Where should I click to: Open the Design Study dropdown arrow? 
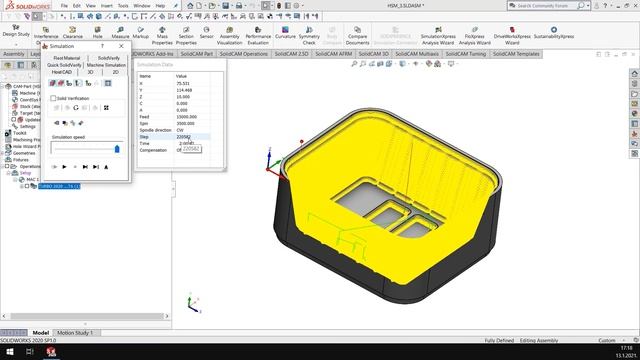click(16, 44)
